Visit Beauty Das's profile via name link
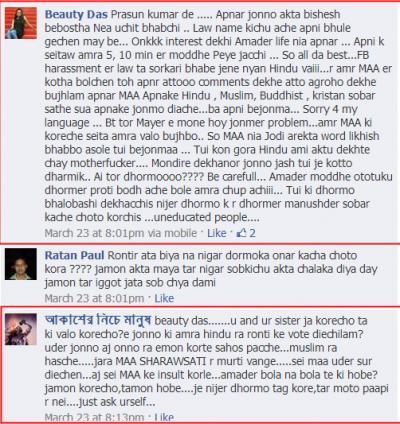 76,15
